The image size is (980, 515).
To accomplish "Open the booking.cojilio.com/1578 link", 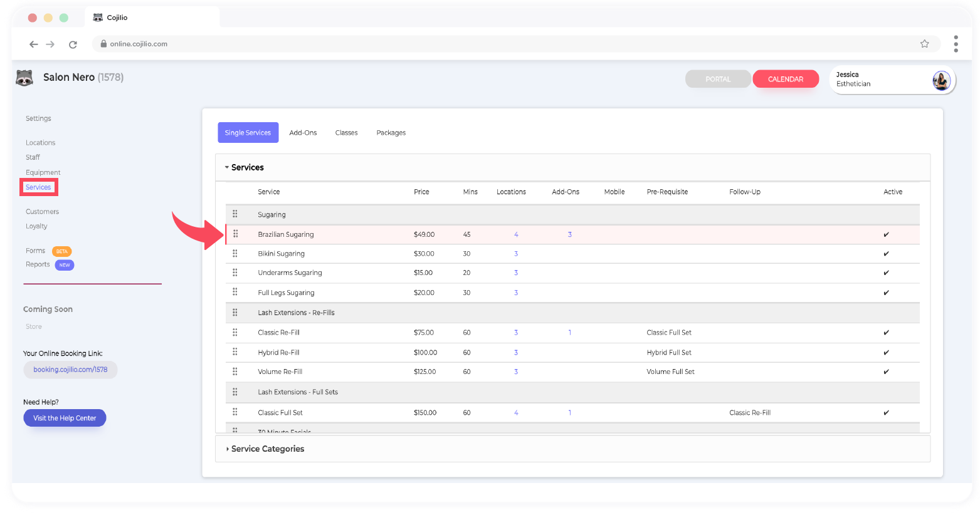I will [70, 370].
